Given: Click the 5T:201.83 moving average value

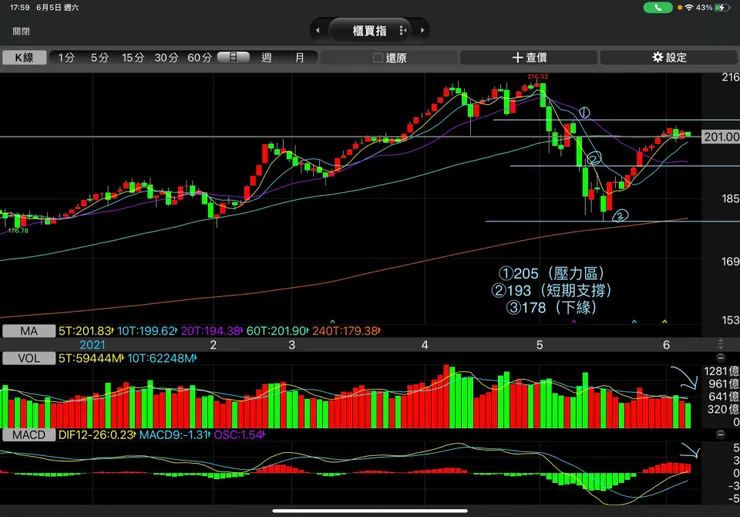Looking at the screenshot, I should 85,331.
